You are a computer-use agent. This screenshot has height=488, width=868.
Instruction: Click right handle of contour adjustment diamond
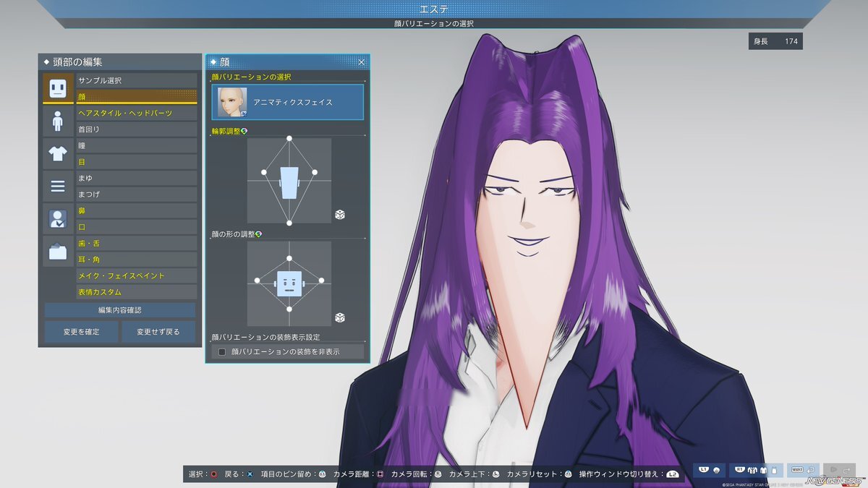(x=315, y=172)
